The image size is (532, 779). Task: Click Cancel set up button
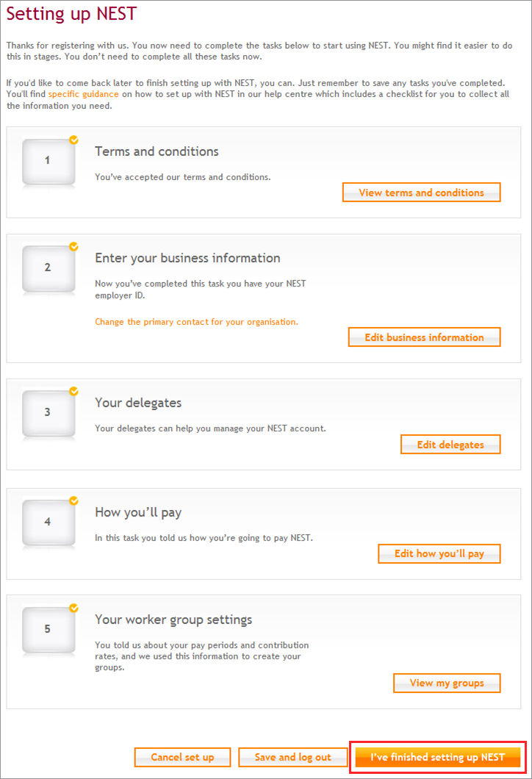(x=182, y=757)
